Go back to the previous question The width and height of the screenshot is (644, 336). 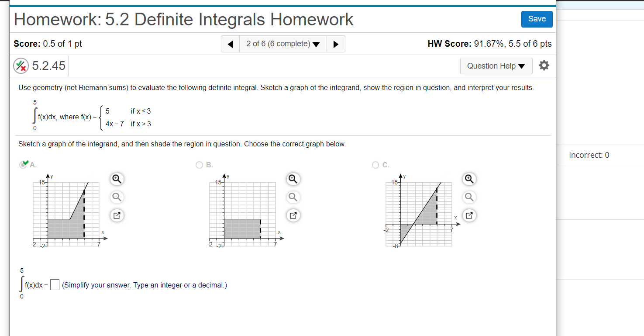click(230, 44)
